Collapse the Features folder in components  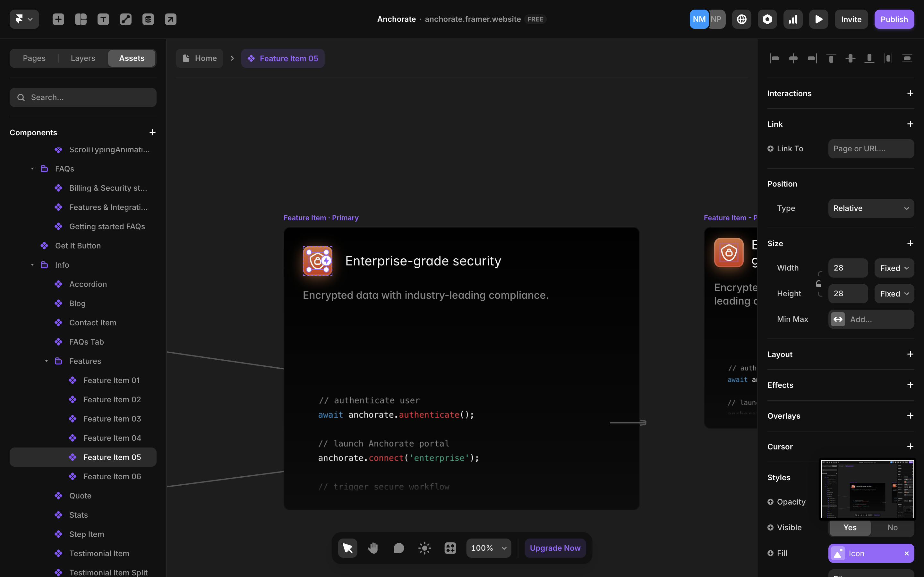[47, 361]
